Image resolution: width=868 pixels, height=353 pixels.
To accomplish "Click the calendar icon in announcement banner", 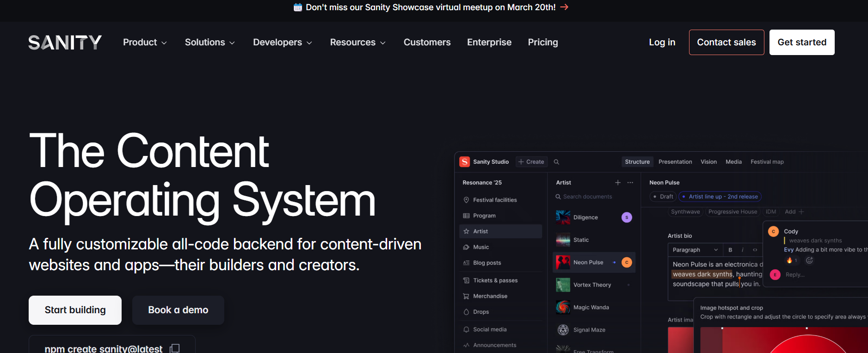I will click(298, 7).
